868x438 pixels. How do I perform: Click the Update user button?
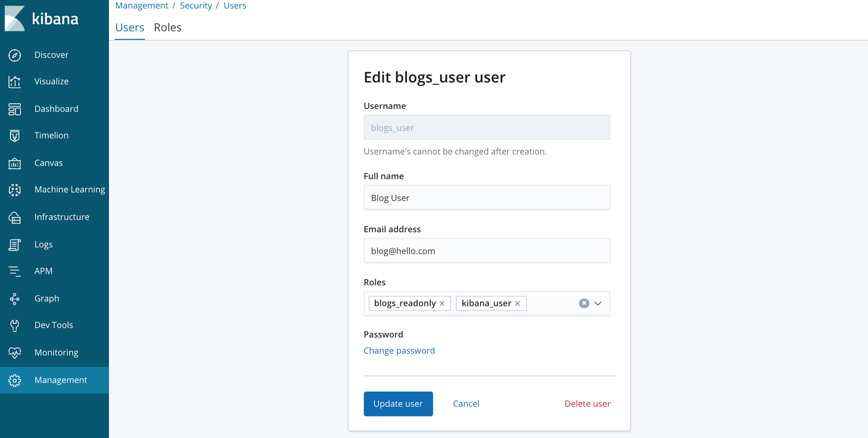(398, 404)
